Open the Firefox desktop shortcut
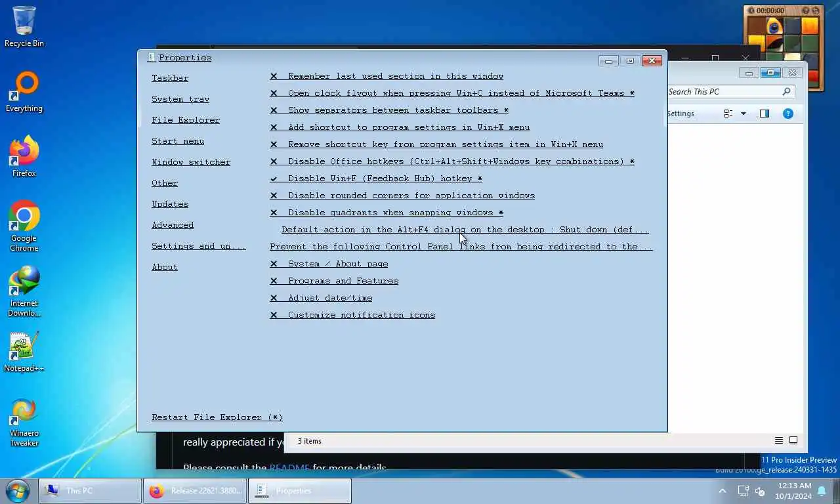 click(x=24, y=156)
